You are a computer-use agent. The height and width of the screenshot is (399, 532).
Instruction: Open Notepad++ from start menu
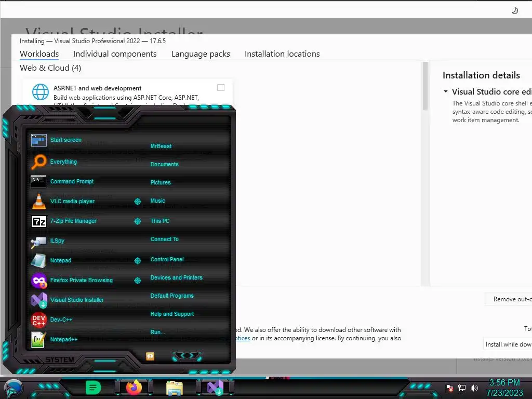54,339
